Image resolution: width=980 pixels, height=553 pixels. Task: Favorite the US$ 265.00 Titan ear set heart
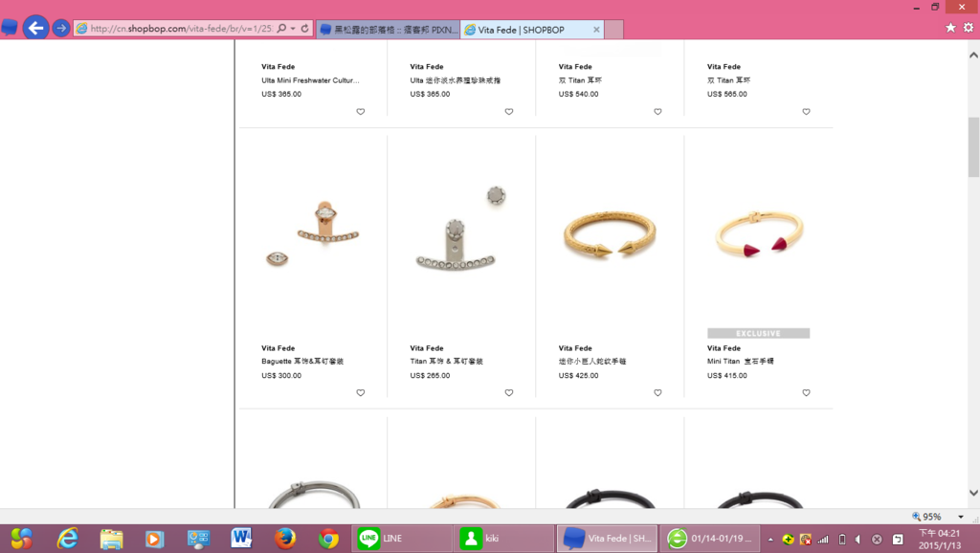pyautogui.click(x=509, y=393)
